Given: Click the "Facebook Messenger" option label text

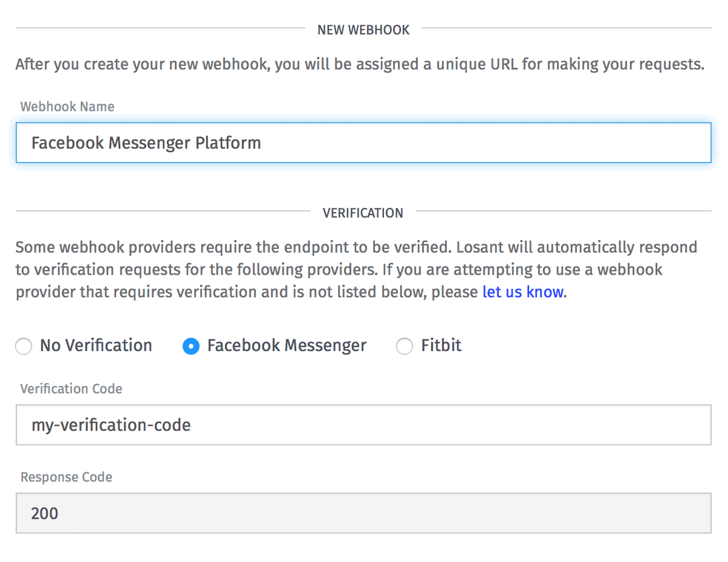Looking at the screenshot, I should pos(287,346).
